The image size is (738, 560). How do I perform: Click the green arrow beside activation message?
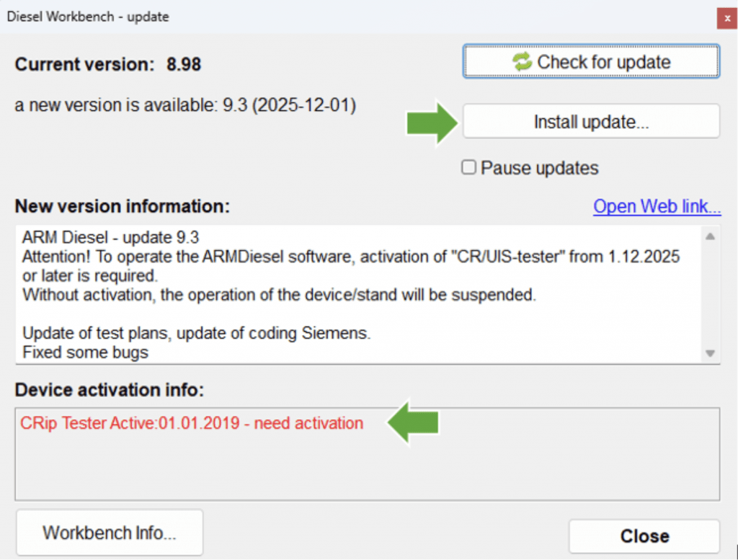click(414, 422)
